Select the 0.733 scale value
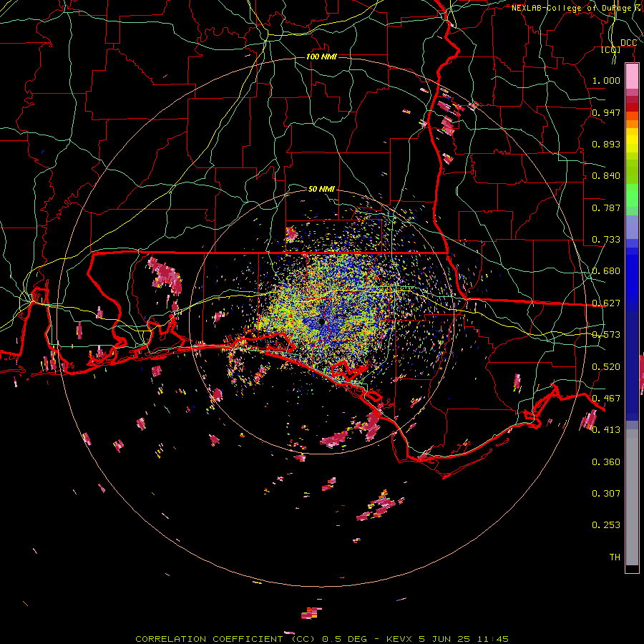644x644 pixels. (x=606, y=240)
